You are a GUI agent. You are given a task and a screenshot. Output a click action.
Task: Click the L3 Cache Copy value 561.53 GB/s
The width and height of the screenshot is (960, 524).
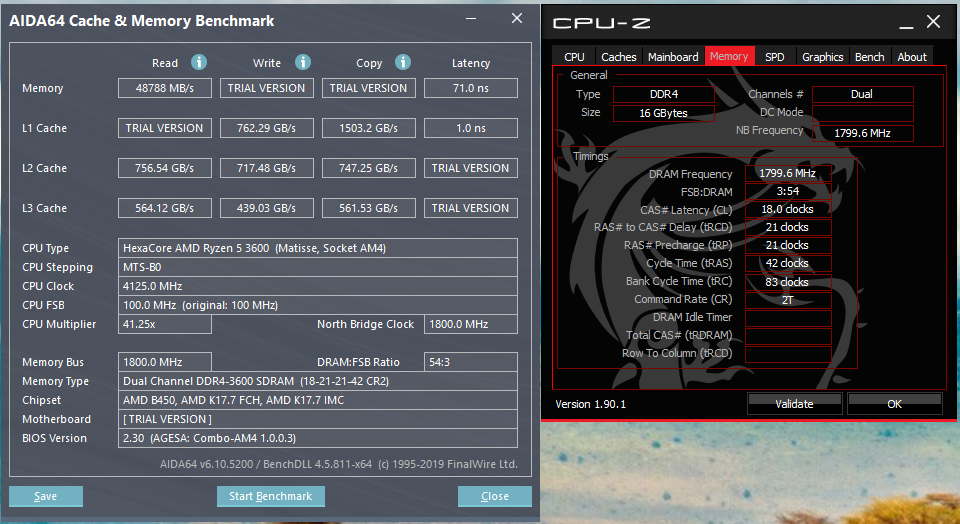[x=369, y=208]
